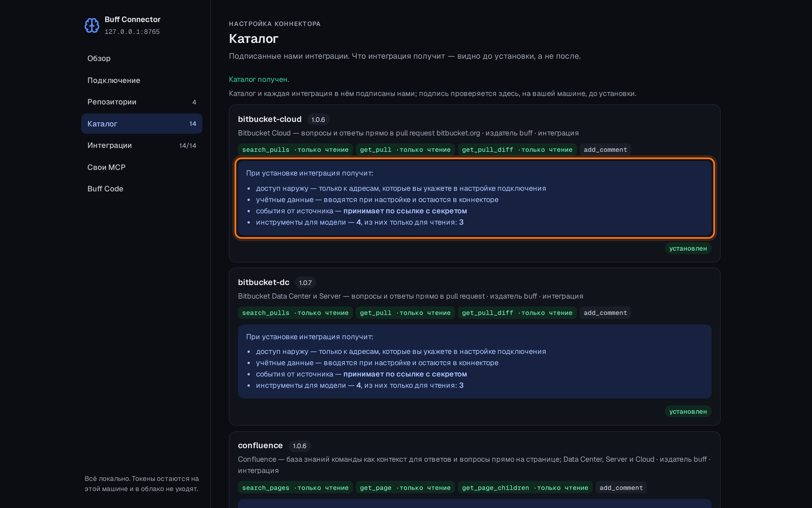Viewport: 812px width, 508px height.
Task: Click the confluence integration title
Action: click(260, 446)
